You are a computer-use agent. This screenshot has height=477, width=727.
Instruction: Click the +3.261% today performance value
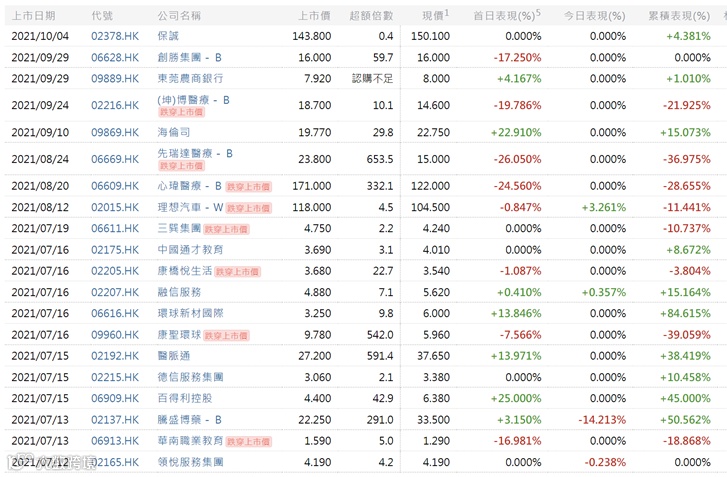(604, 207)
